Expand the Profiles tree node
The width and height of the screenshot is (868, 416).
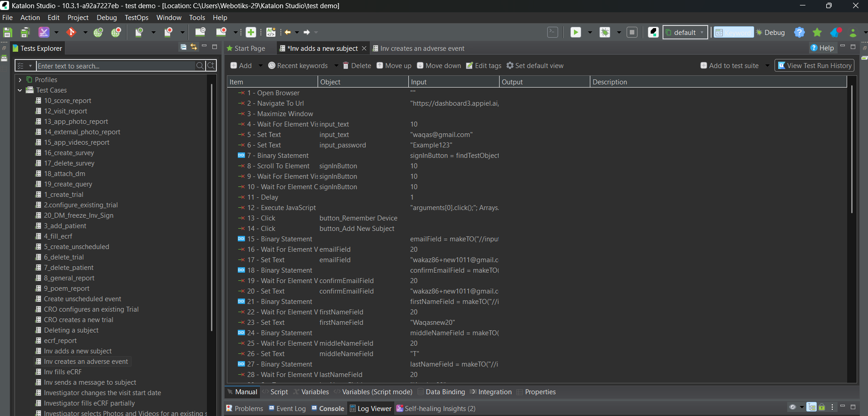[x=20, y=79]
